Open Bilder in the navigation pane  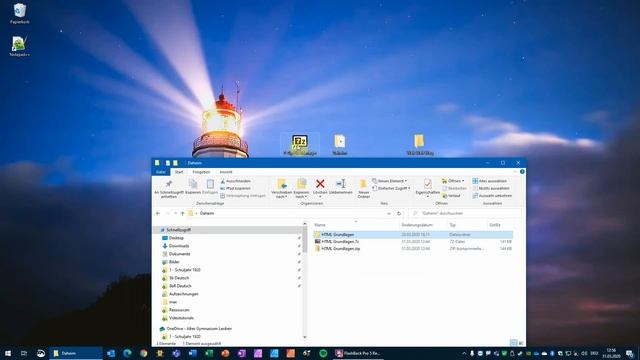(x=174, y=262)
